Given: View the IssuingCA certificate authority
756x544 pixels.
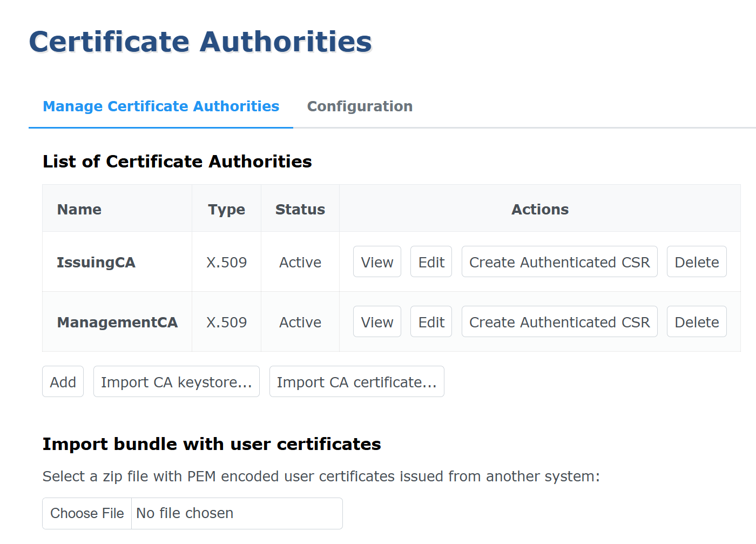Looking at the screenshot, I should (x=377, y=262).
